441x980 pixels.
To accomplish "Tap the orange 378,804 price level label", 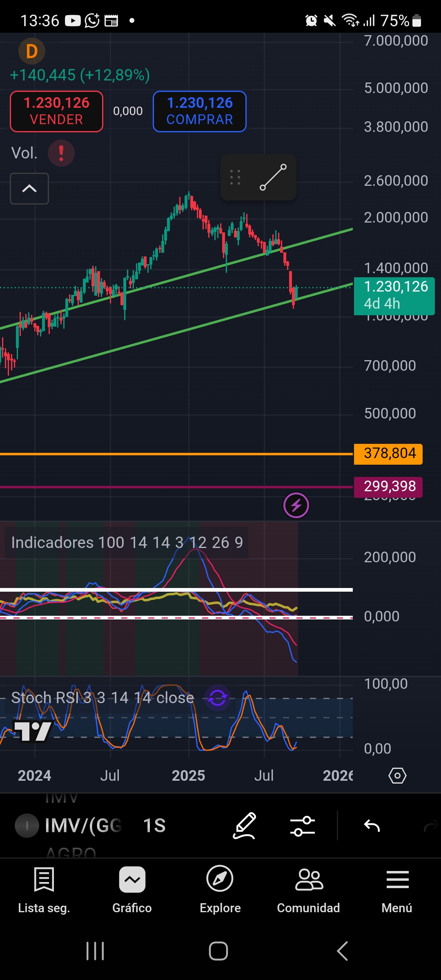I will tap(388, 454).
